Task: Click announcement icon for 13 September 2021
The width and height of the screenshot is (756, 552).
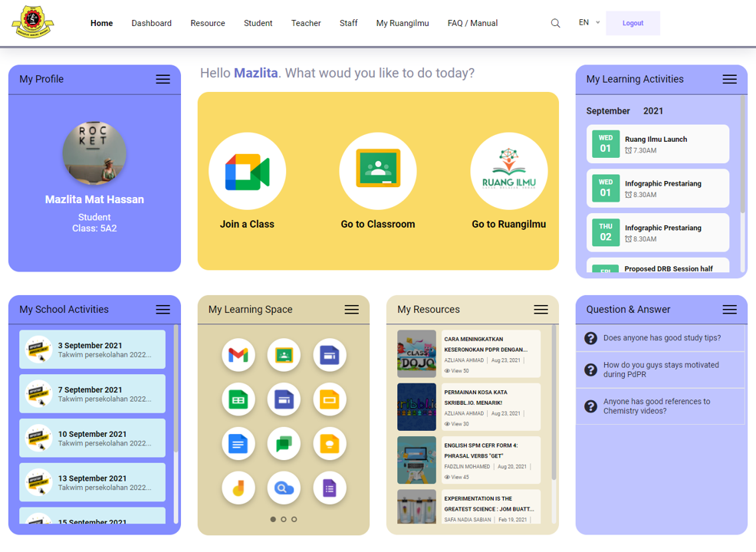Action: click(x=38, y=482)
